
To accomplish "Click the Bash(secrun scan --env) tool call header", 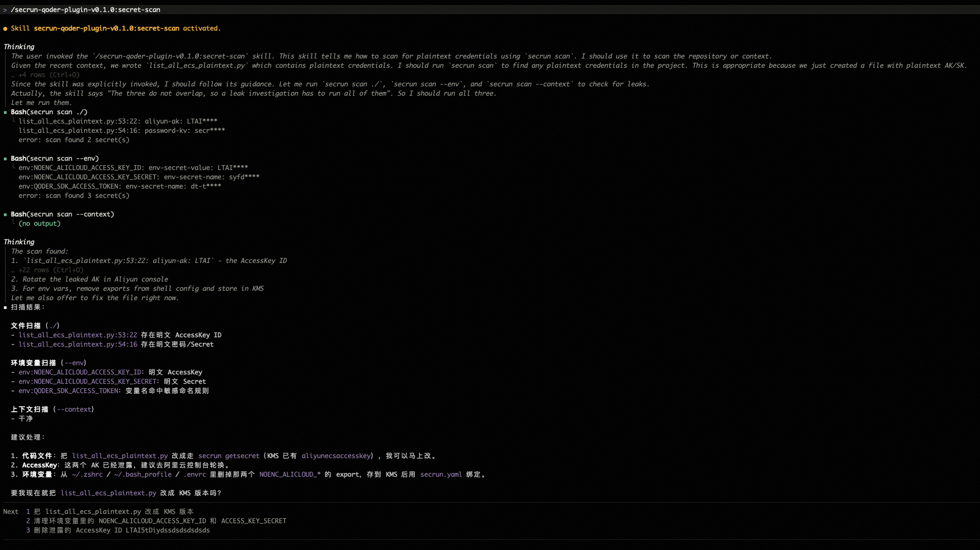I will [x=55, y=159].
